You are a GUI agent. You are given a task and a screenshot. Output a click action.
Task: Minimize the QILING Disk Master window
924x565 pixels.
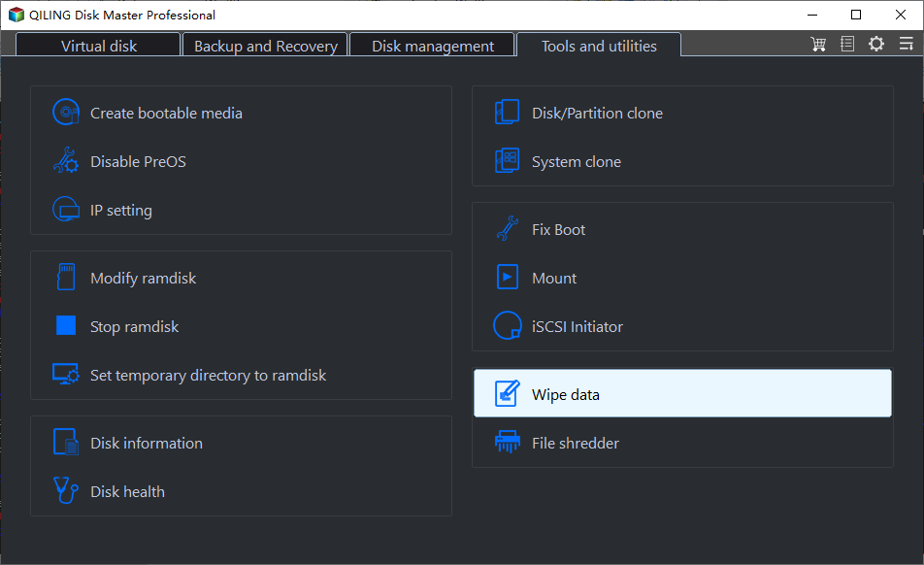(x=812, y=15)
